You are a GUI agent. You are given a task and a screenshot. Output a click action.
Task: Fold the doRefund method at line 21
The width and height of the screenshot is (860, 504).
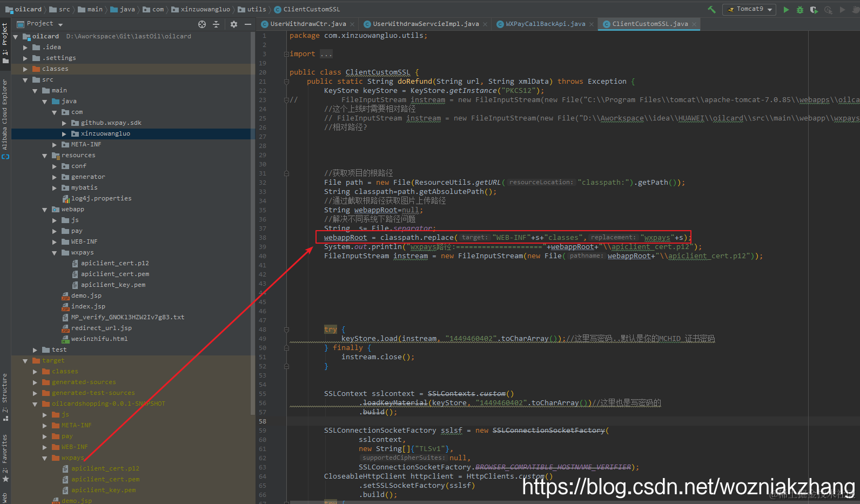point(286,82)
